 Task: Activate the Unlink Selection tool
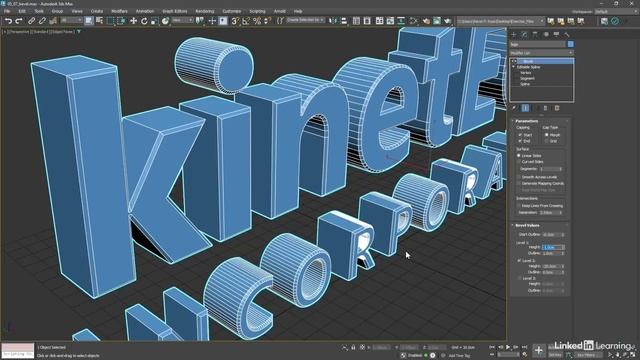42,21
